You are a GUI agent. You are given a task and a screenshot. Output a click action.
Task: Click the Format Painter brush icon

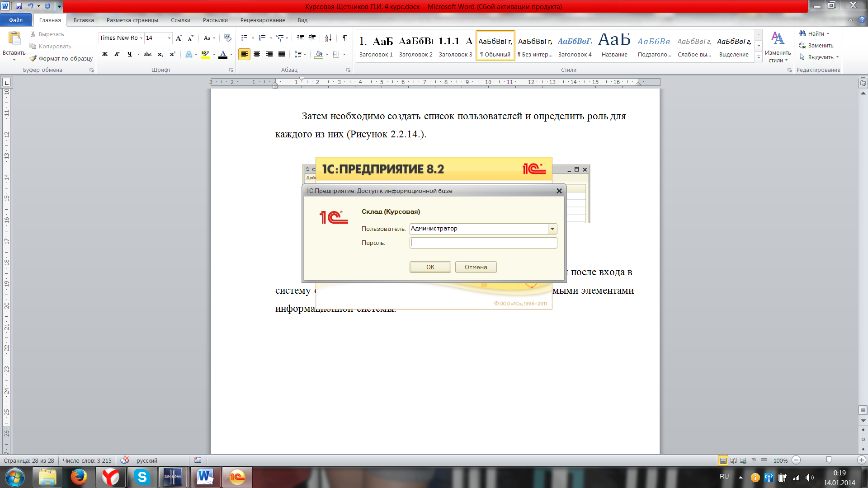[x=33, y=58]
